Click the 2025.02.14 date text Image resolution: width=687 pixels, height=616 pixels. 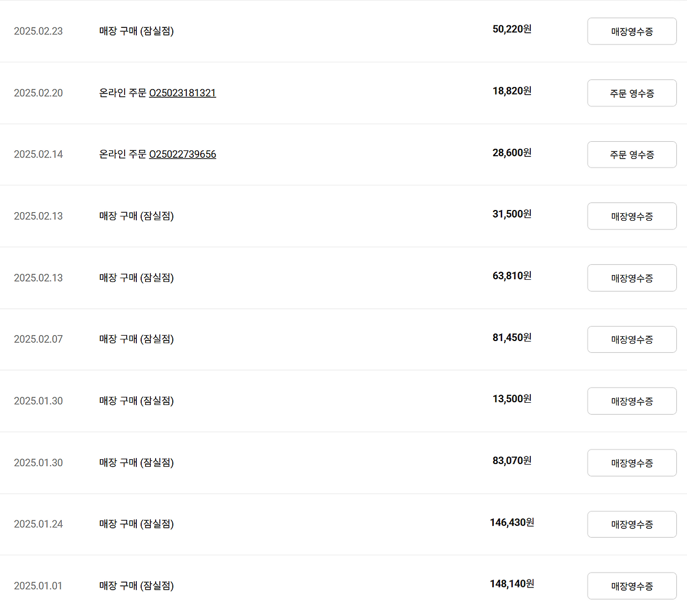point(38,154)
